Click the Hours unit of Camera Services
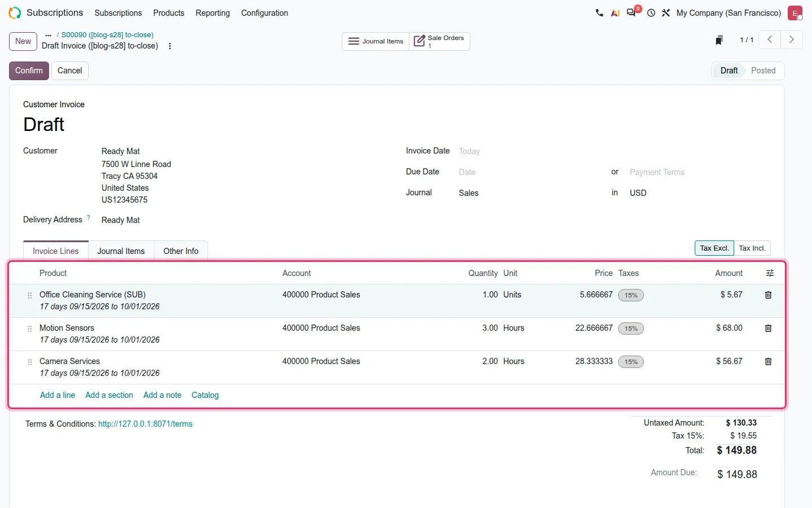Image resolution: width=812 pixels, height=508 pixels. pyautogui.click(x=514, y=361)
